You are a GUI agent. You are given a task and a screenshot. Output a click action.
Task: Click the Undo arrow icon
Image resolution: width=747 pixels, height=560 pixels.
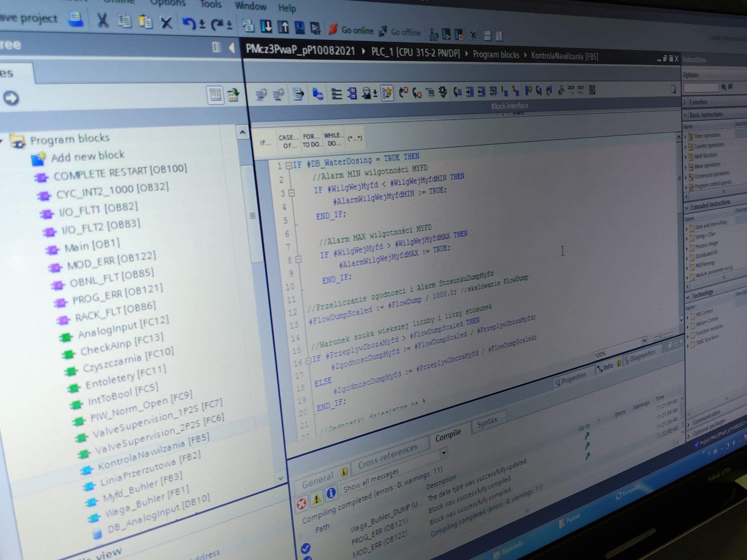189,24
